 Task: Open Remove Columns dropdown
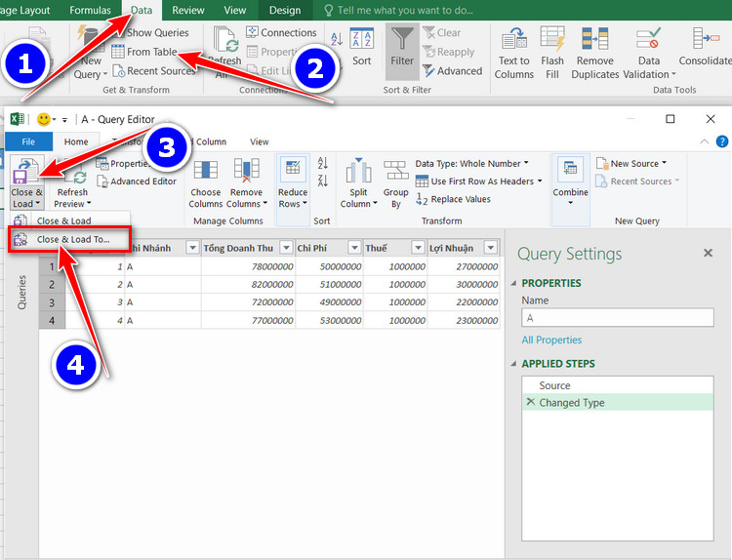click(247, 183)
